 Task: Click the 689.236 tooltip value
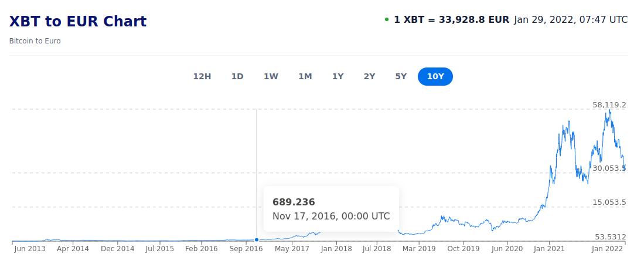coord(294,202)
